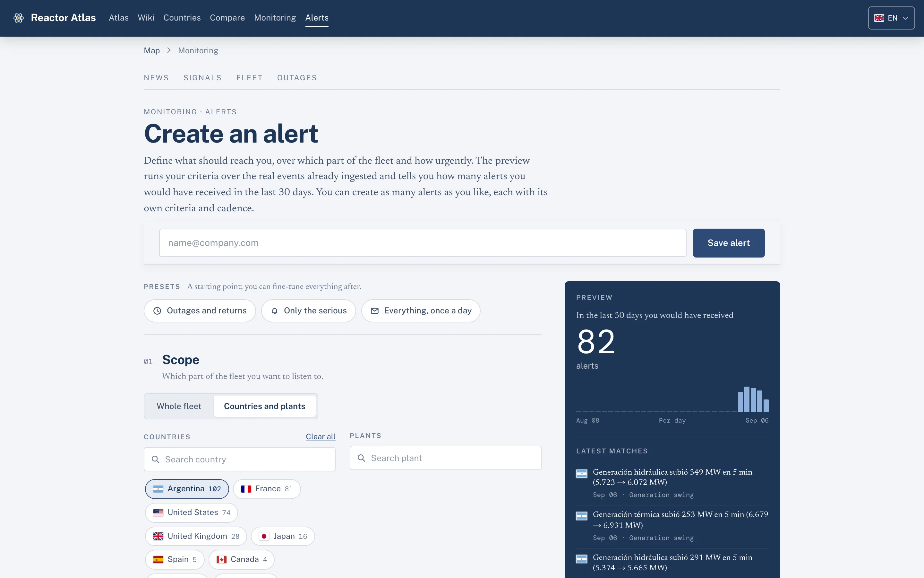The height and width of the screenshot is (578, 924).
Task: Click the United States flag icon
Action: (x=158, y=512)
